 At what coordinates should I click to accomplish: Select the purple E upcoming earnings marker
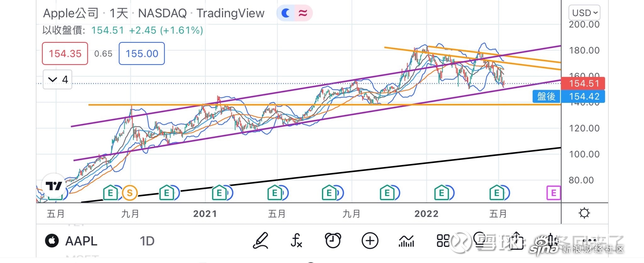click(553, 193)
